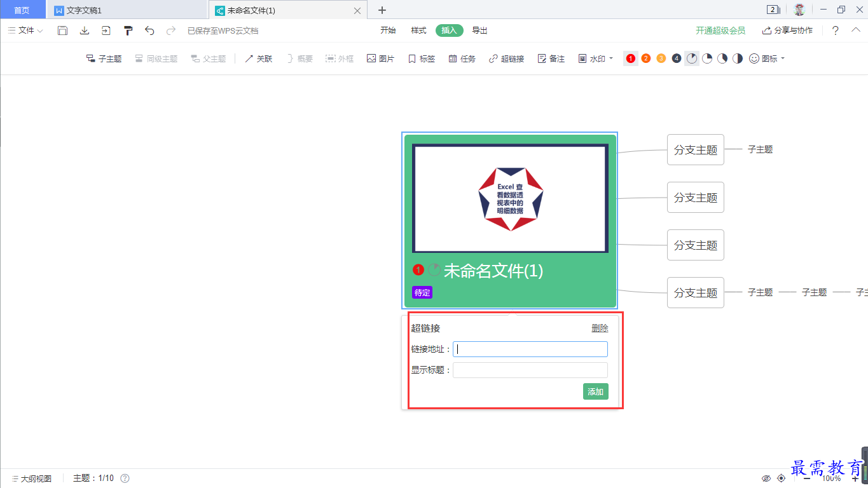
Task: Click the central title 未命名文件(1)
Action: [x=493, y=271]
